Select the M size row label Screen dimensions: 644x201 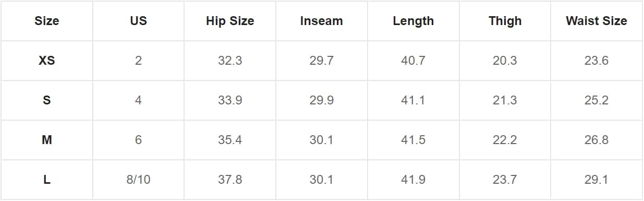(x=47, y=140)
